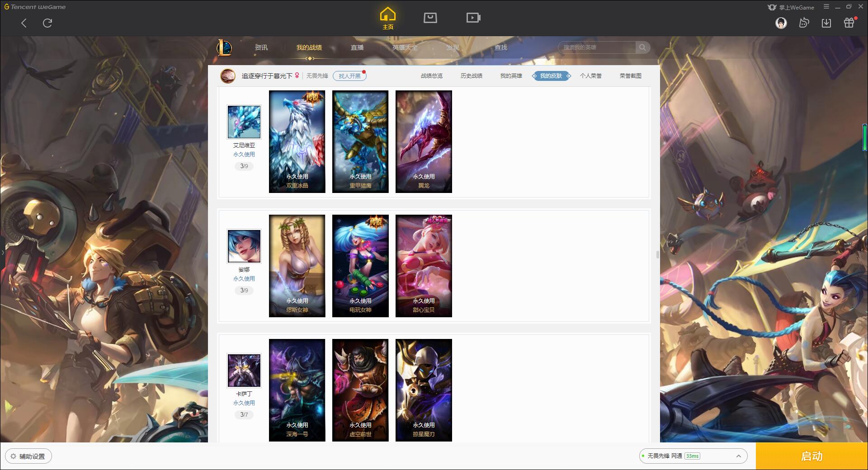868x470 pixels.
Task: Click the 找人开黑 button
Action: tap(349, 76)
